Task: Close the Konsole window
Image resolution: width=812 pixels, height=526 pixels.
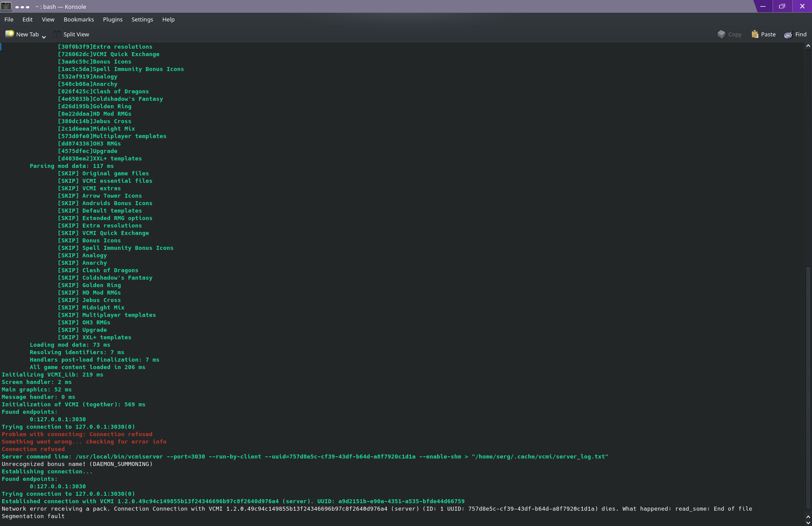Action: [x=802, y=6]
